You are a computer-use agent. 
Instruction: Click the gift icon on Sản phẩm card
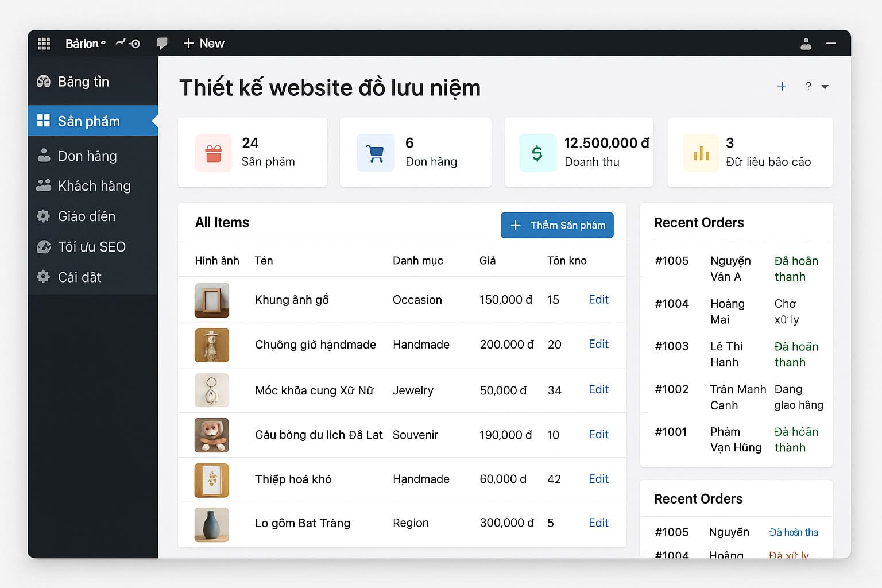tap(213, 153)
